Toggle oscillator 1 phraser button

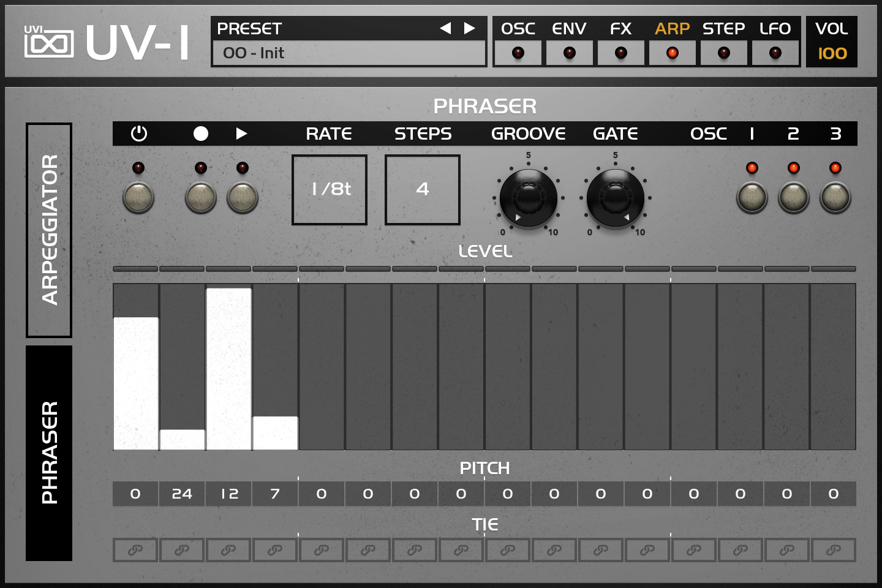752,197
